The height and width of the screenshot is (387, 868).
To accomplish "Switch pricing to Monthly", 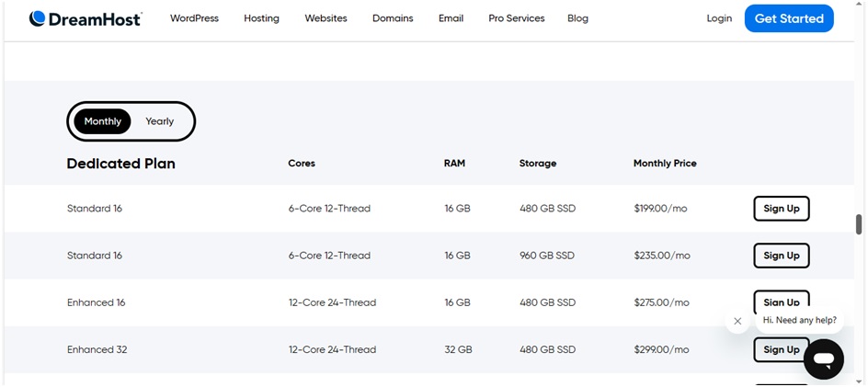I will click(103, 121).
